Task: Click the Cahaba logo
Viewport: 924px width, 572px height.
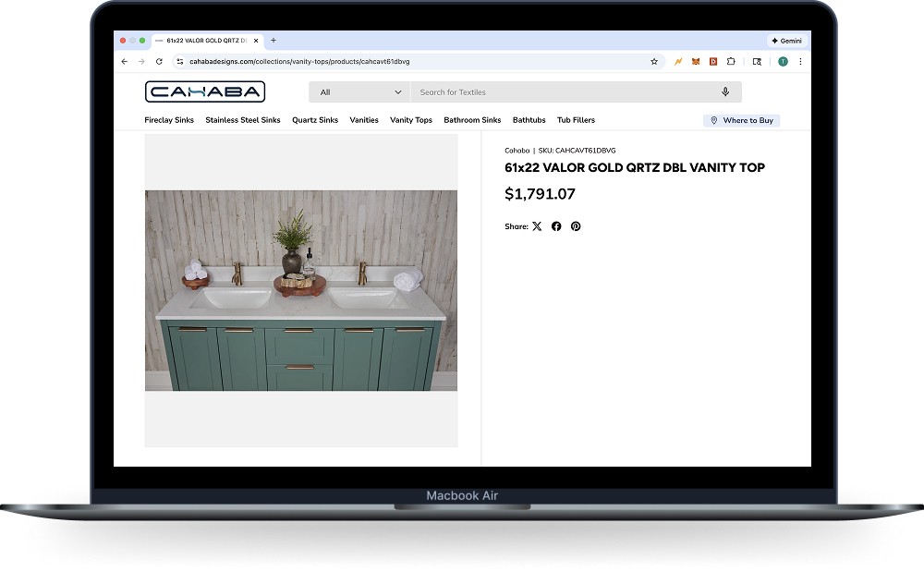Action: point(205,91)
